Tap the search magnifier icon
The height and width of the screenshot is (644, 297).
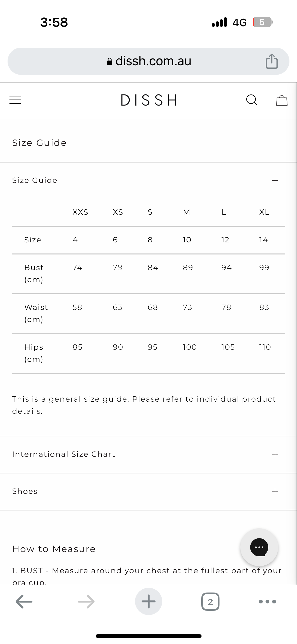251,100
